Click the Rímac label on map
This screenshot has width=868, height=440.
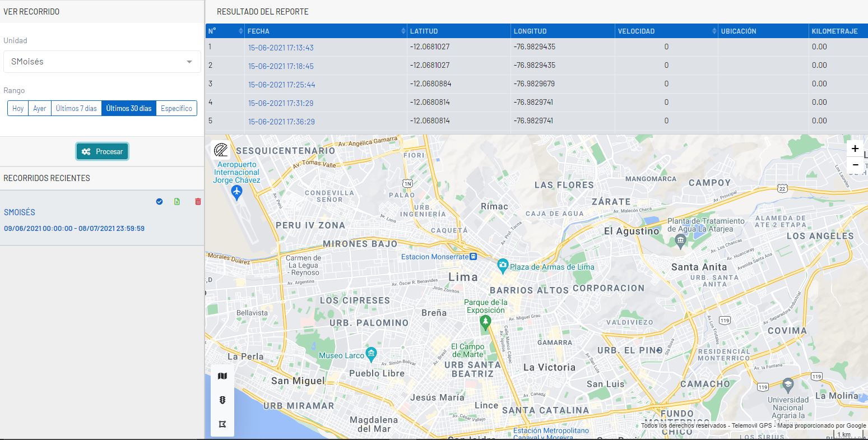pyautogui.click(x=494, y=206)
